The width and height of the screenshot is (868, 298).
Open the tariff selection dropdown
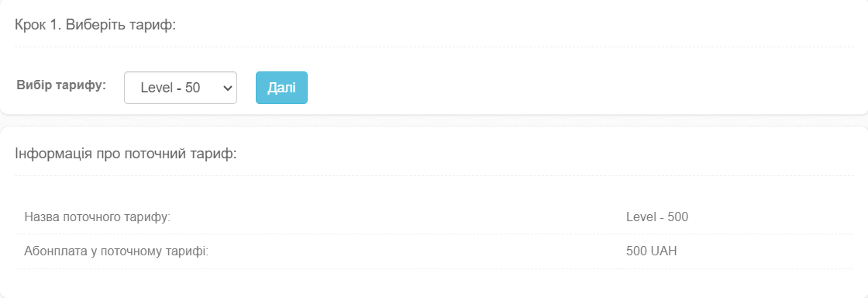pos(181,88)
